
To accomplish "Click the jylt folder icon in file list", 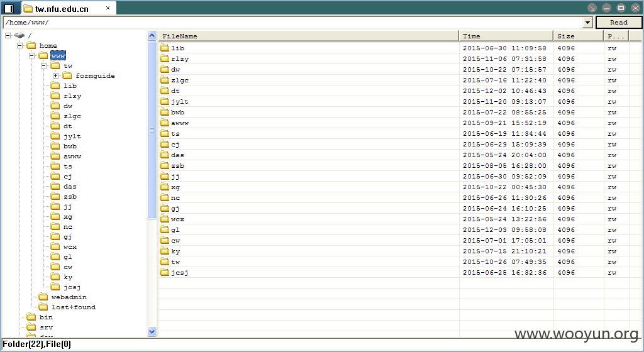I will 165,101.
